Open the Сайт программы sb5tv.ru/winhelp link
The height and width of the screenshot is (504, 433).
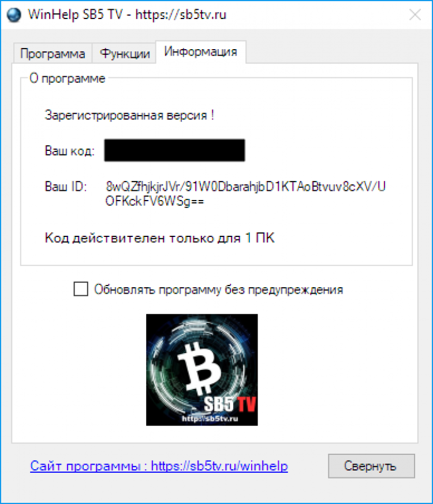coord(159,466)
